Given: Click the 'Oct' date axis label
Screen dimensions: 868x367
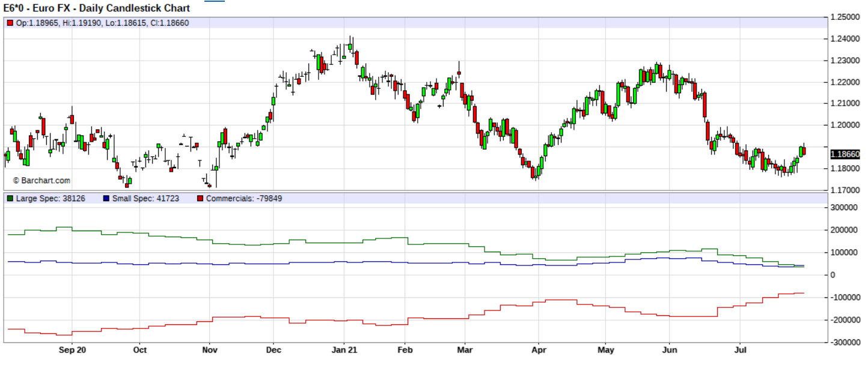Looking at the screenshot, I should [x=140, y=350].
